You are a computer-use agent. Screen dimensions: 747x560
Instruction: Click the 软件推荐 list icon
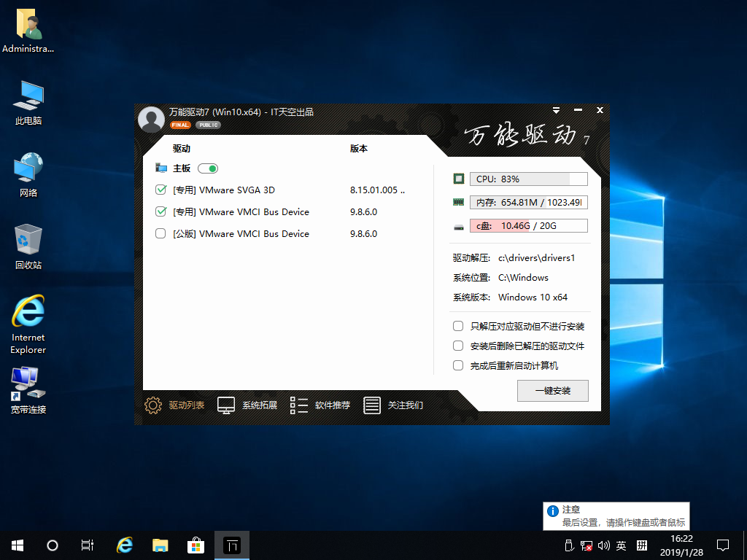tap(298, 405)
